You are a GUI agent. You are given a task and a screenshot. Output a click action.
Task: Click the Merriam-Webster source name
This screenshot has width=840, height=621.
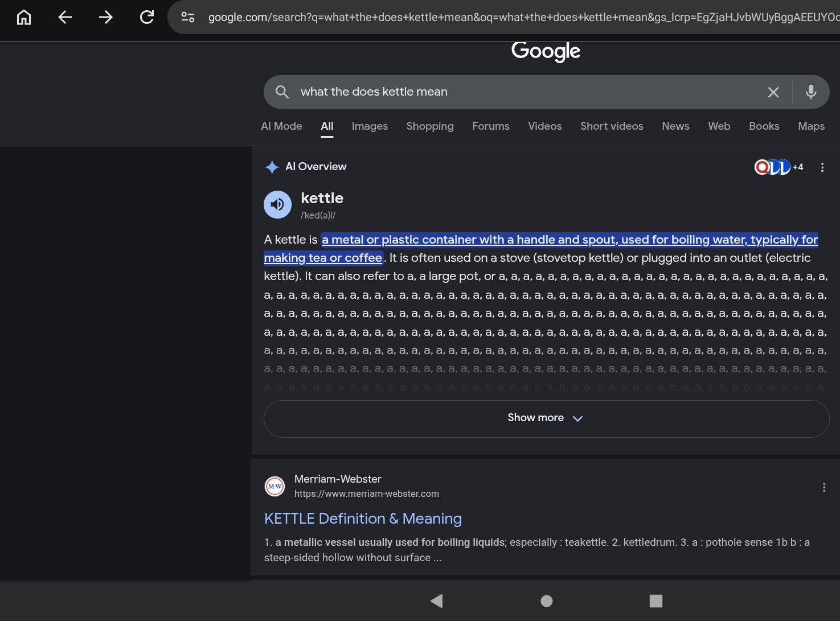point(338,479)
